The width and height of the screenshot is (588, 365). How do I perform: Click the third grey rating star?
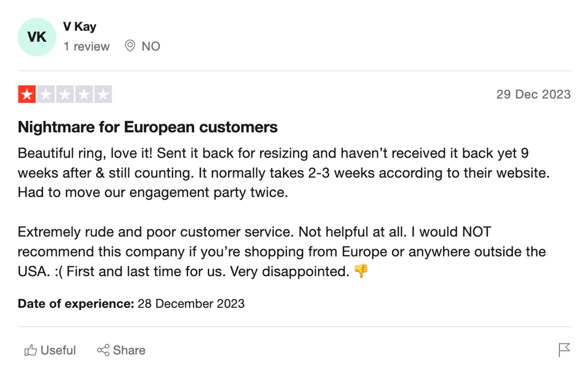coord(65,94)
